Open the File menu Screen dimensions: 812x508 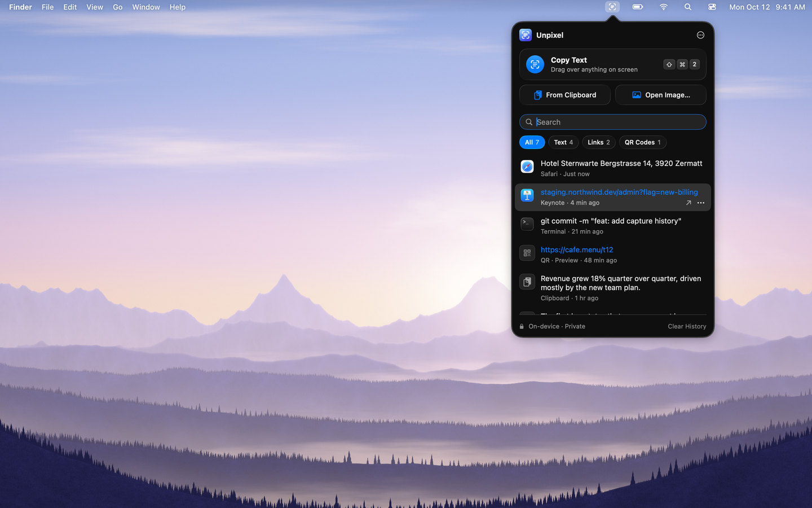(47, 7)
